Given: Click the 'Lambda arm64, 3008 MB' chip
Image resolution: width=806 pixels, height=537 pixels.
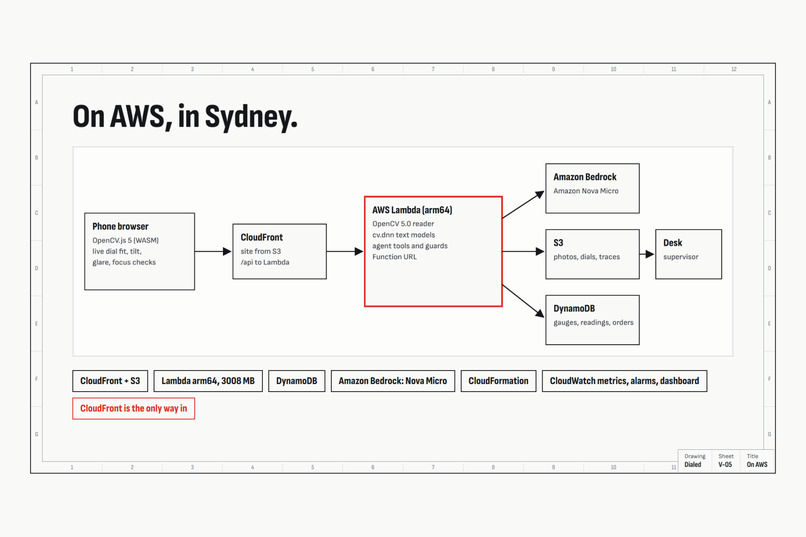Looking at the screenshot, I should (208, 381).
